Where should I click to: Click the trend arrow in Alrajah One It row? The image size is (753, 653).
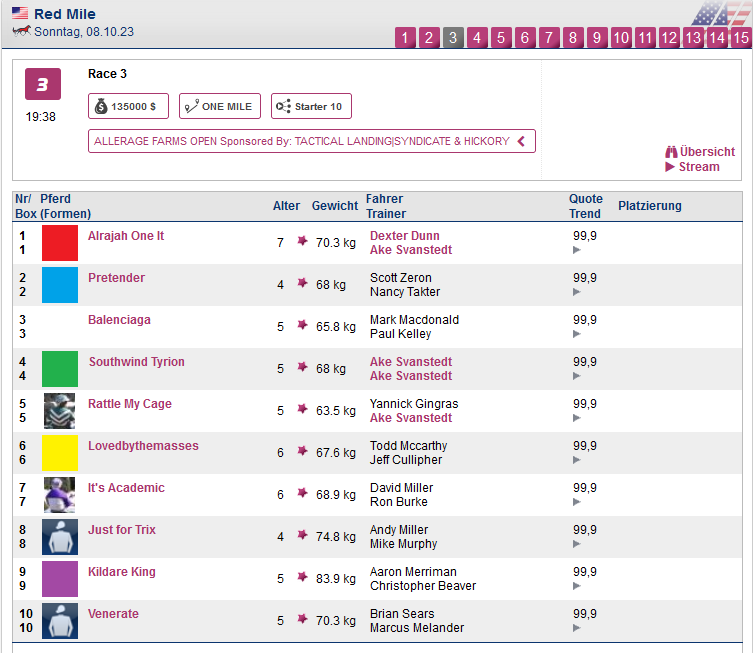[577, 250]
